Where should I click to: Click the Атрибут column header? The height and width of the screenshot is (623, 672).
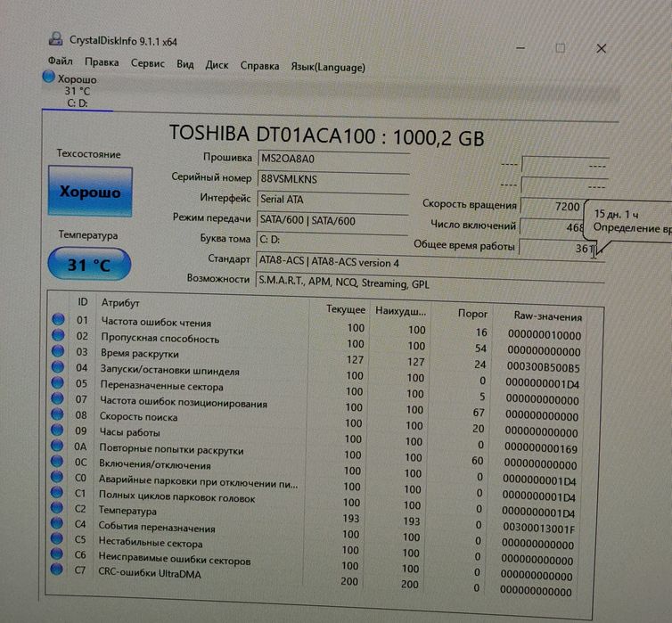coord(120,303)
